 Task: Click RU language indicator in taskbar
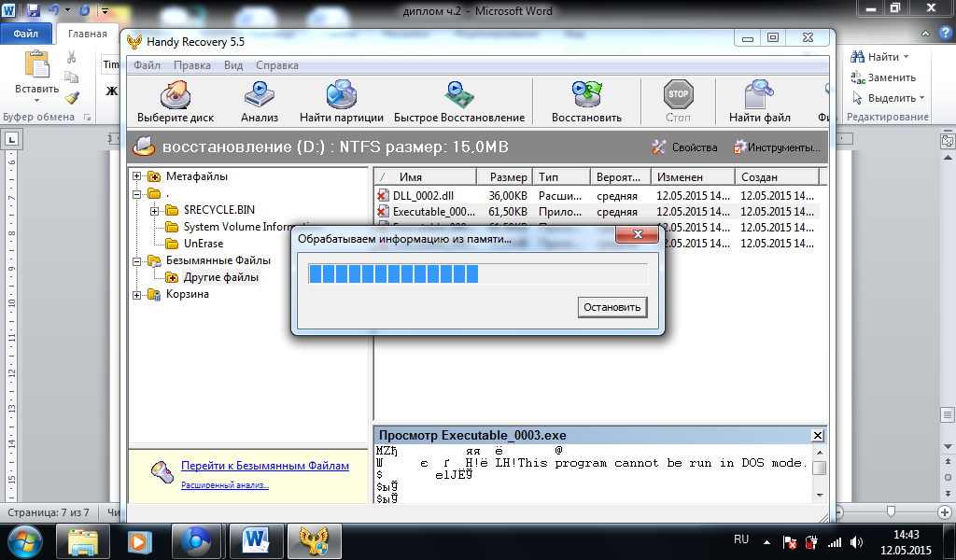(740, 539)
